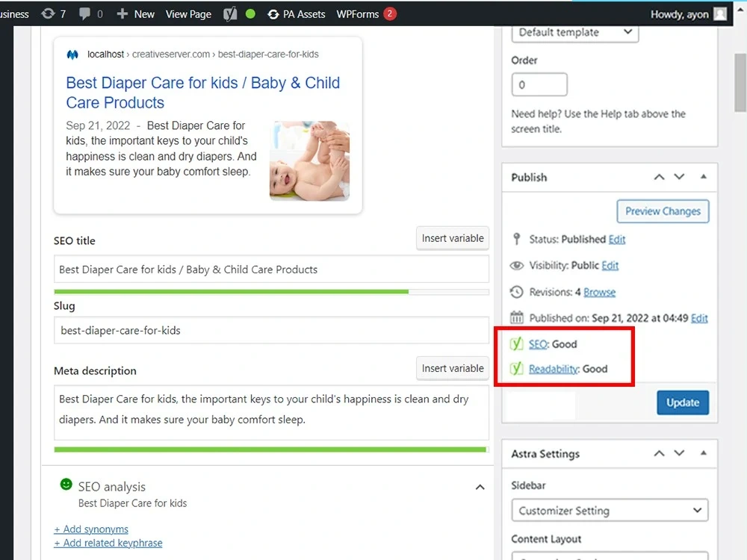Image resolution: width=747 pixels, height=560 pixels.
Task: Click into the SEO title field
Action: click(x=272, y=269)
